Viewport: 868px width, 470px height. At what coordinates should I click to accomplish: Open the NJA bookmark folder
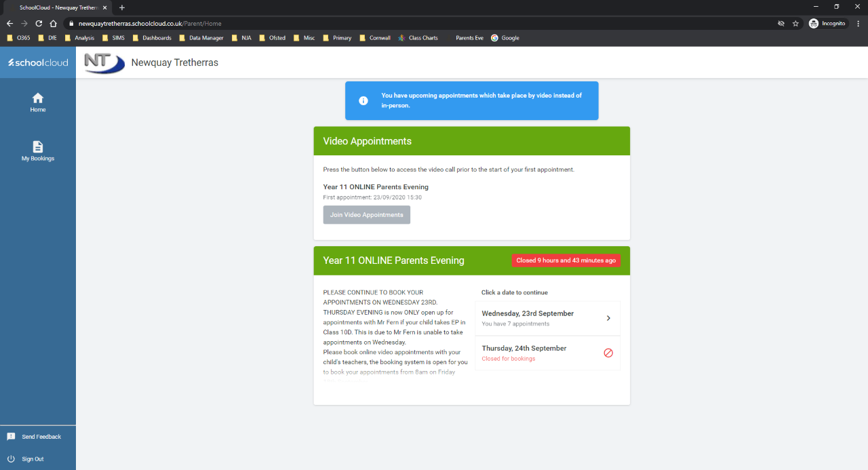coord(241,38)
